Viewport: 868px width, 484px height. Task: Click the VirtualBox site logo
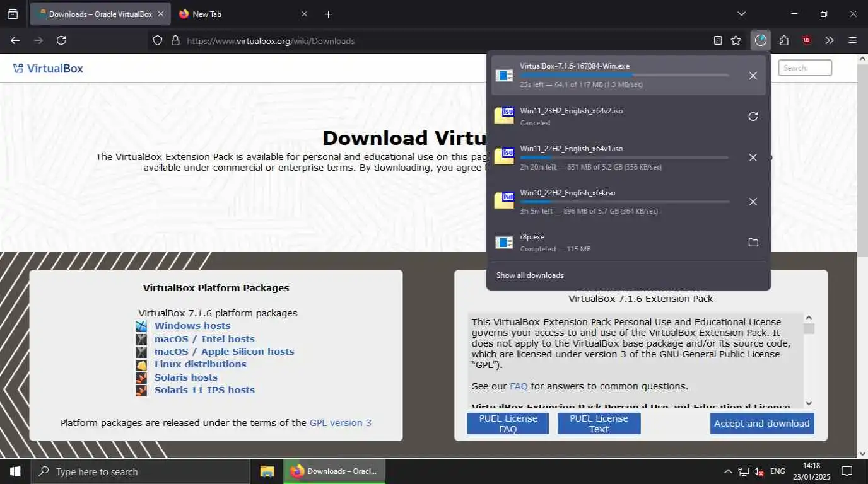coord(48,68)
